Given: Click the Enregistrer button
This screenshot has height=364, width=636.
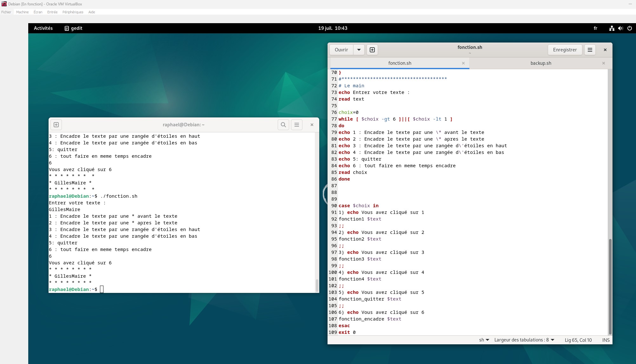Looking at the screenshot, I should (x=565, y=50).
